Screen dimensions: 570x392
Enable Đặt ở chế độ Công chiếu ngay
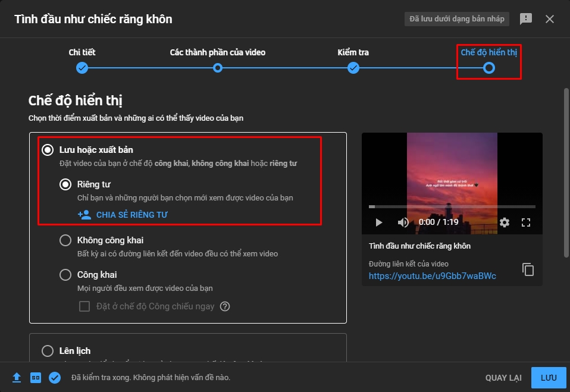coord(83,306)
